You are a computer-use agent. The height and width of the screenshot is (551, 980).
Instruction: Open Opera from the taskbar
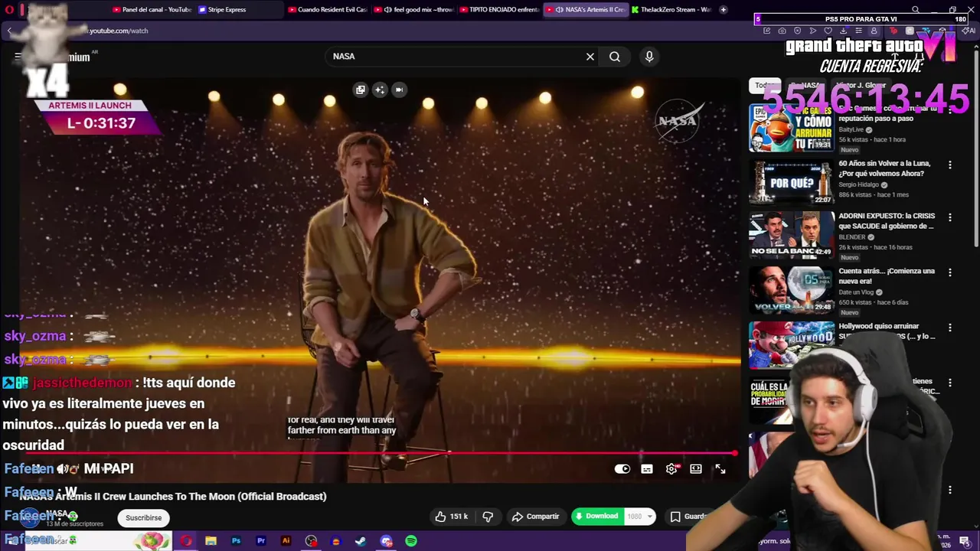(186, 541)
